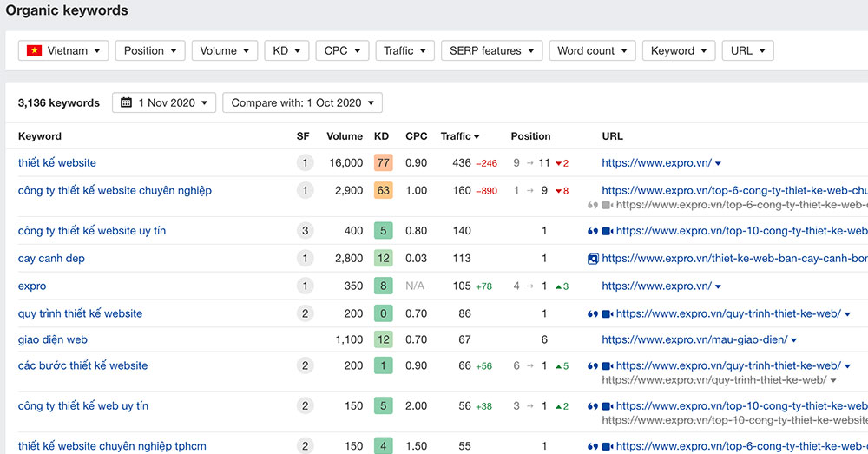Open keyword 'thiết kế website'
Image resolution: width=868 pixels, height=454 pixels.
coord(57,163)
